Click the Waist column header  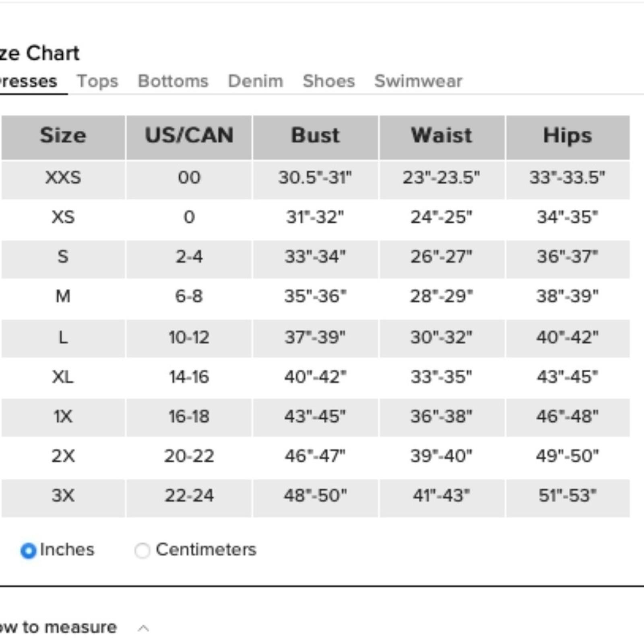tap(442, 137)
